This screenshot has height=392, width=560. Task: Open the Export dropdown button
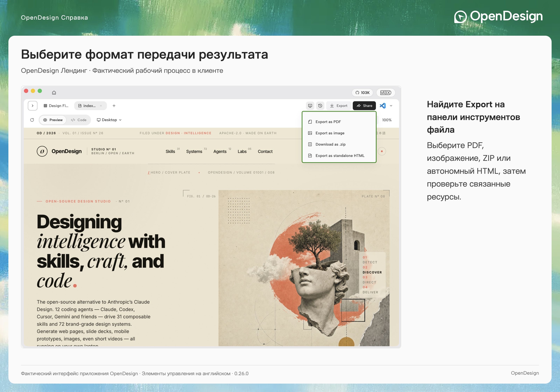338,106
